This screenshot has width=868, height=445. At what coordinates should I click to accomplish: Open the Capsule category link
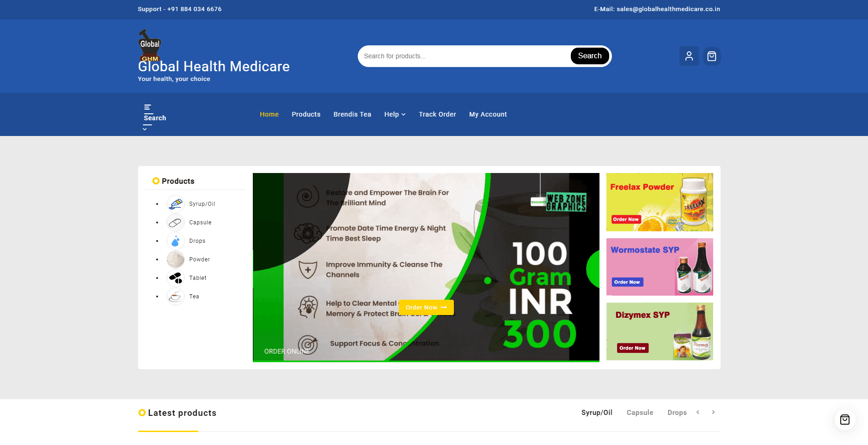pyautogui.click(x=200, y=222)
